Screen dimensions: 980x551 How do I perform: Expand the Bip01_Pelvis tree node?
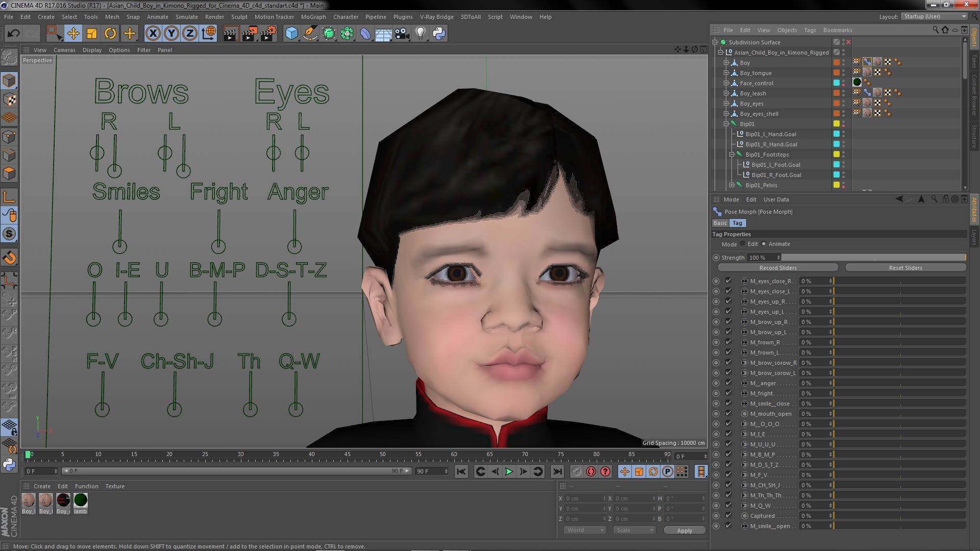pos(732,185)
